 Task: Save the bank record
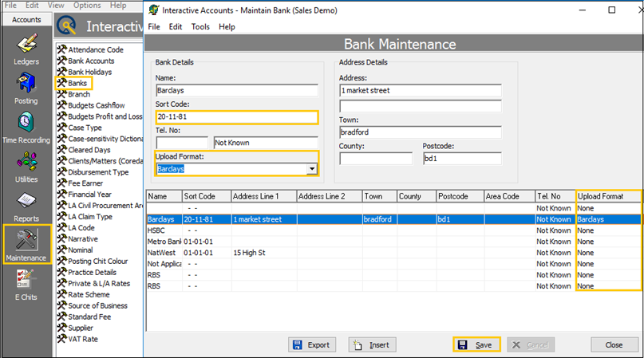click(476, 345)
